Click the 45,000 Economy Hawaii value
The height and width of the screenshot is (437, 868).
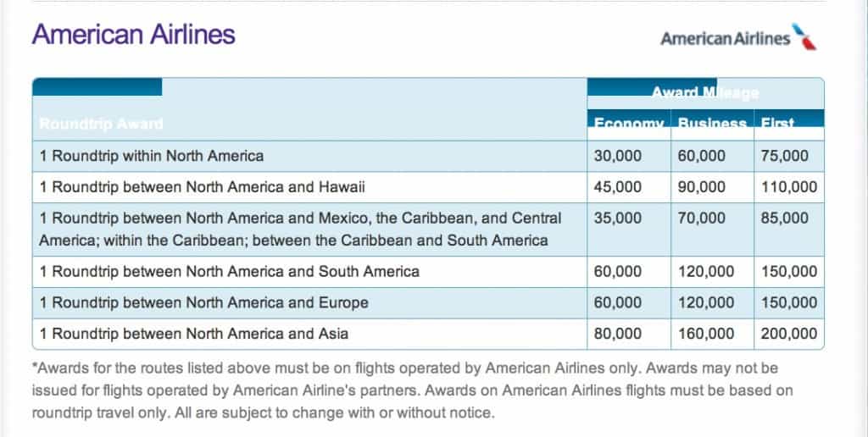point(618,187)
